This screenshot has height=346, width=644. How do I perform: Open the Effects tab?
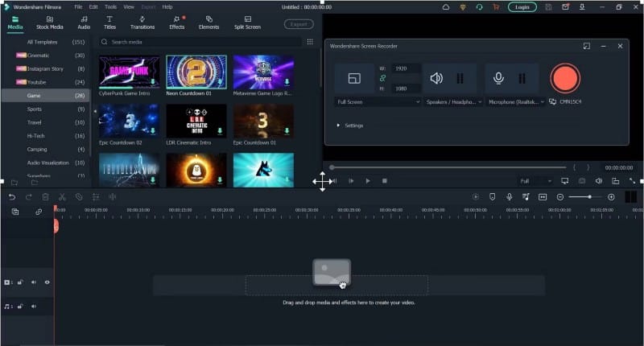[177, 23]
